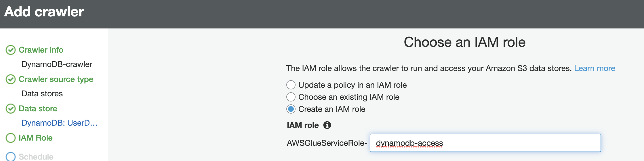Click the Schedule step circle icon
Viewport: 644px width, 161px height.
point(11,156)
